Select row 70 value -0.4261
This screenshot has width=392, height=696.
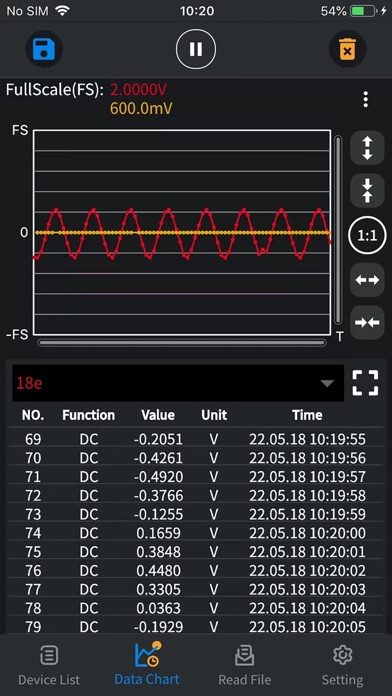click(158, 458)
